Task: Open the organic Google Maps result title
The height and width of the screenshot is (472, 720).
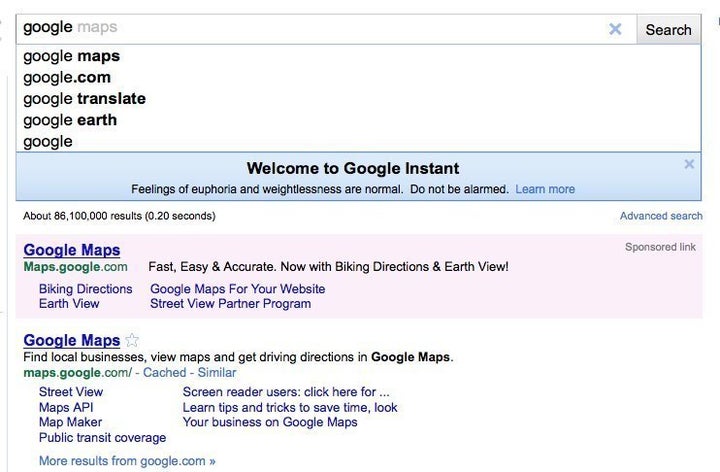Action: tap(72, 340)
